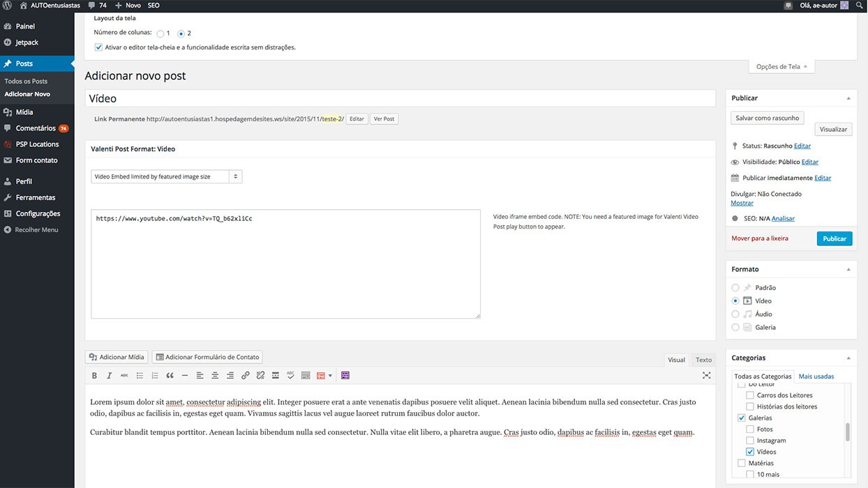Apply italic formatting in editor toolbar
The width and height of the screenshot is (868, 488).
tap(110, 376)
